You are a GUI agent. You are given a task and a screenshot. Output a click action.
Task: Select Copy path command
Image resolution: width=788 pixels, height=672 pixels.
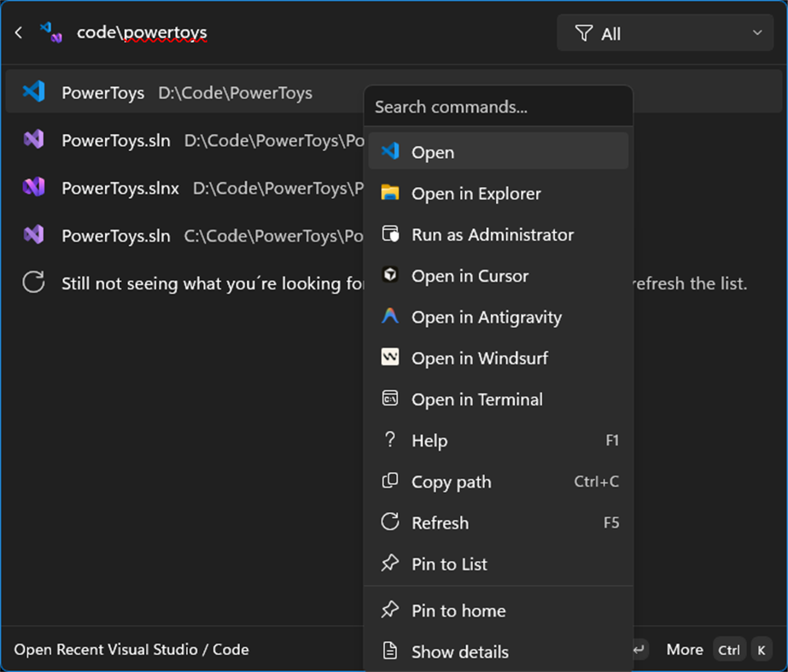click(498, 482)
